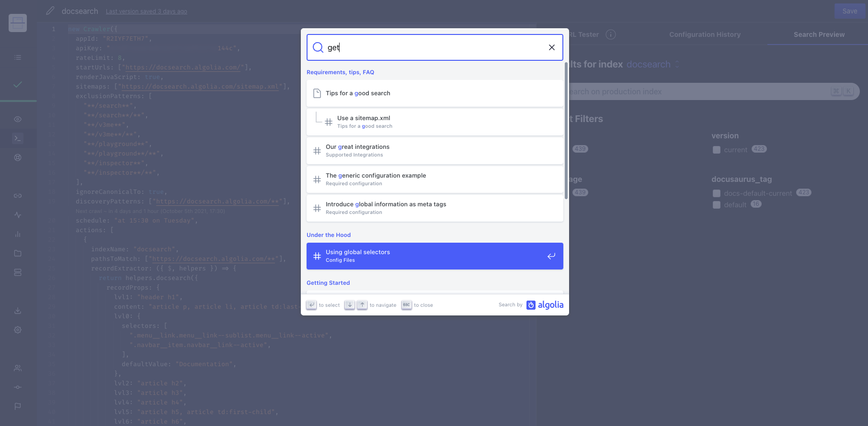Open the server stack icon in sidebar

pyautogui.click(x=18, y=272)
